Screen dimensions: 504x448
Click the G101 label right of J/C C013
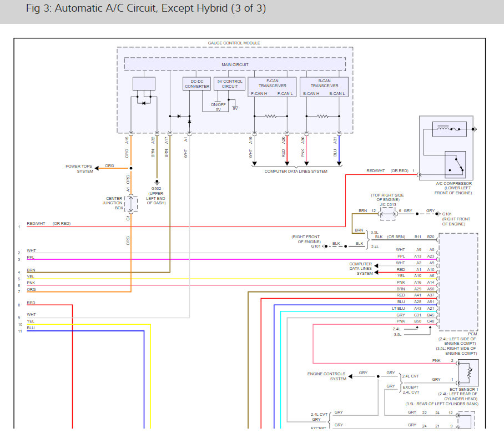tap(447, 214)
